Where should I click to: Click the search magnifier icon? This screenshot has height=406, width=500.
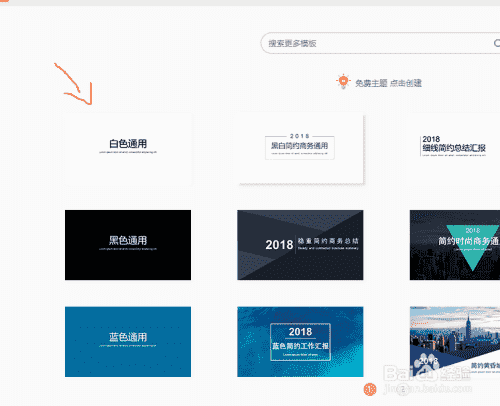tap(497, 43)
